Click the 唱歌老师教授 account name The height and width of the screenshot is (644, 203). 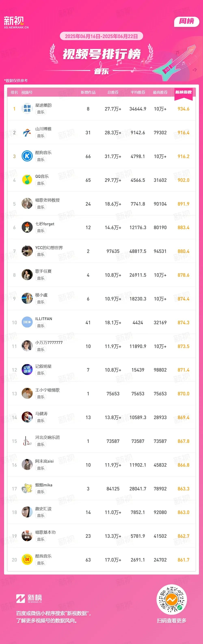(x=48, y=200)
